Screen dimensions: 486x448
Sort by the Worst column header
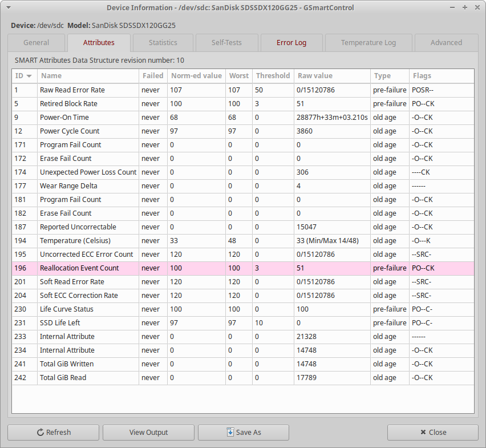coord(239,76)
